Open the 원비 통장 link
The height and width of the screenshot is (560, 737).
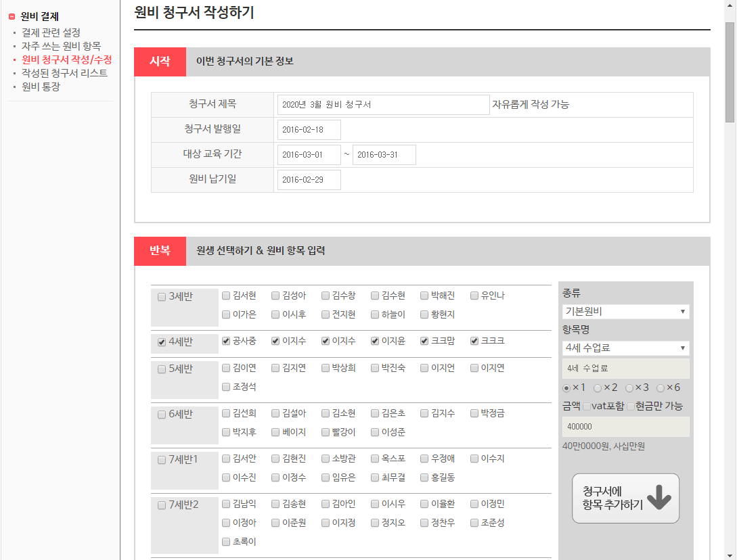pos(41,87)
